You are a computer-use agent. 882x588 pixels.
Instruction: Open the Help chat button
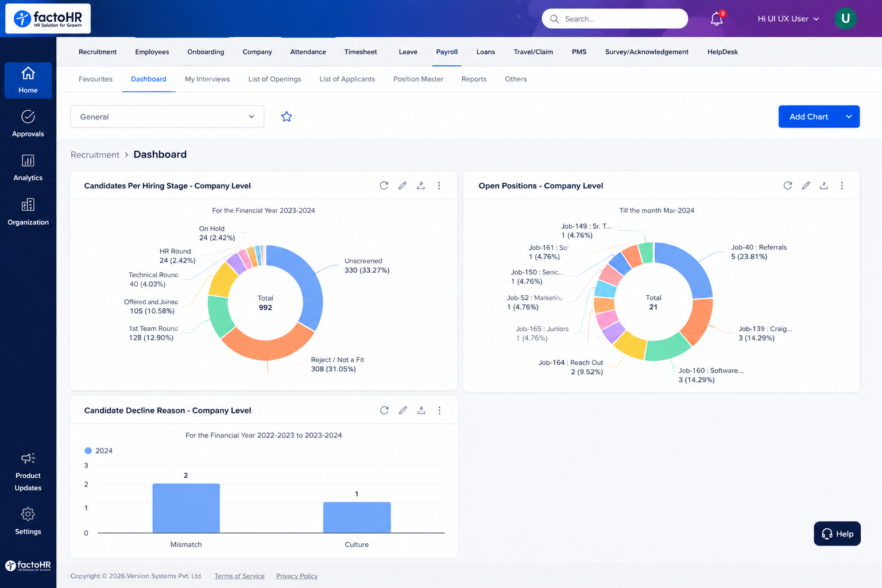coord(837,533)
